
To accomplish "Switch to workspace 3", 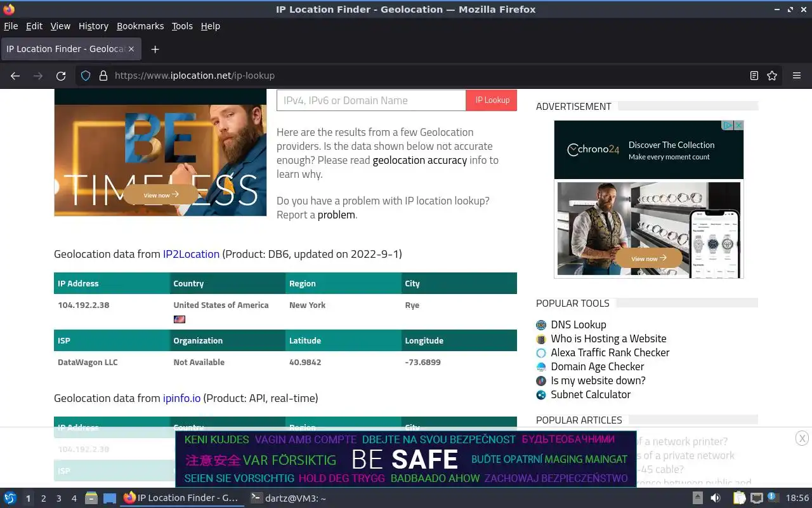I will [x=58, y=498].
